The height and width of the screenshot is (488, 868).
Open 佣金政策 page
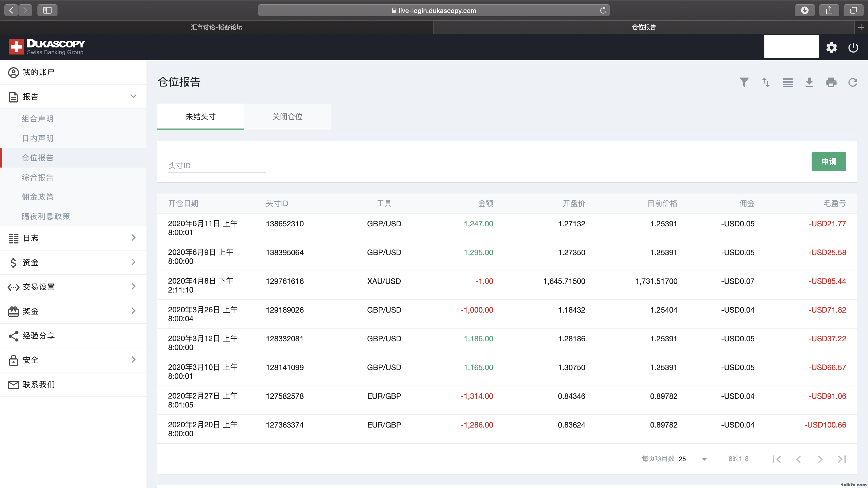coord(73,197)
